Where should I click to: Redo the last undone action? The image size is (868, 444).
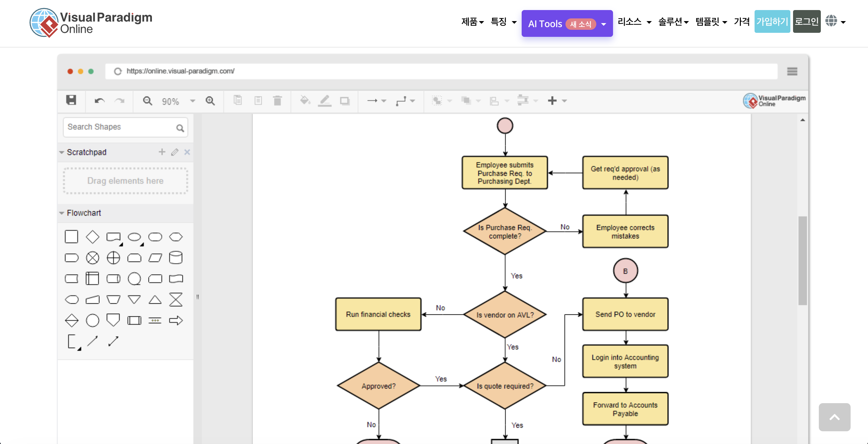(120, 100)
